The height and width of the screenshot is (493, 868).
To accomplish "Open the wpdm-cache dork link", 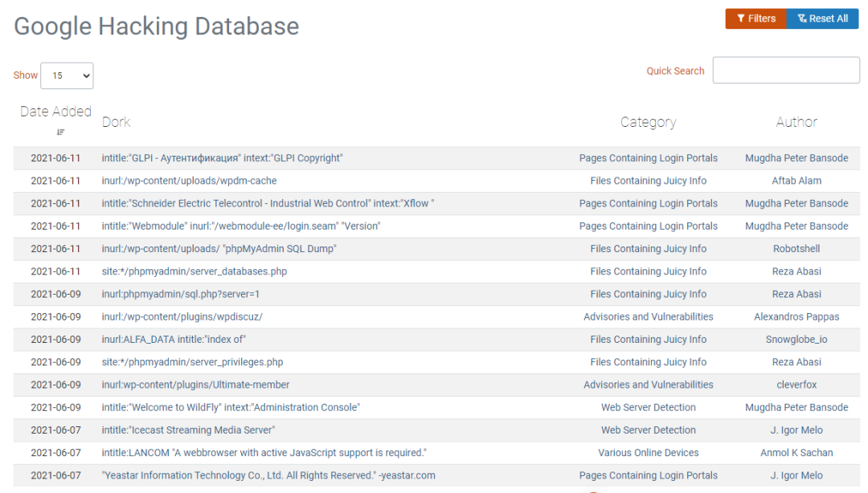I will 190,181.
